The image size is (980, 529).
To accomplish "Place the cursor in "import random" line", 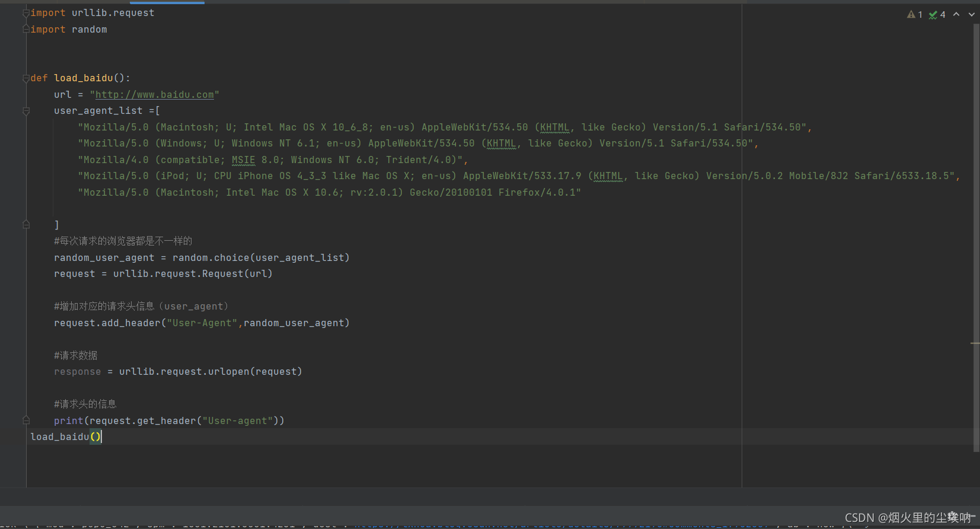I will coord(69,29).
